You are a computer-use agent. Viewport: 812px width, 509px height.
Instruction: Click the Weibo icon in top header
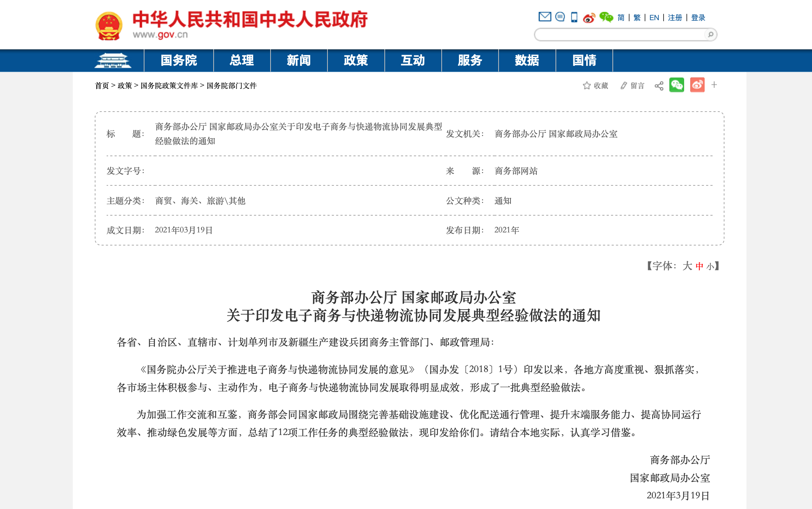589,17
